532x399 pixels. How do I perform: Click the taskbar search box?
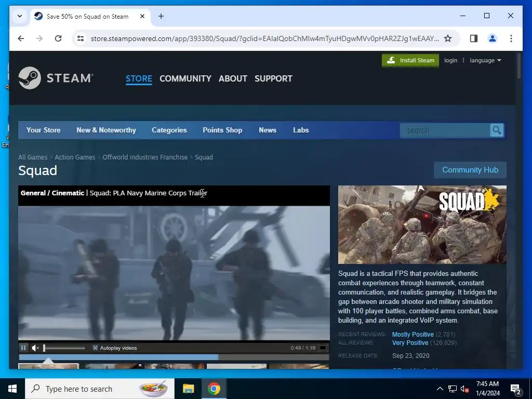100,389
